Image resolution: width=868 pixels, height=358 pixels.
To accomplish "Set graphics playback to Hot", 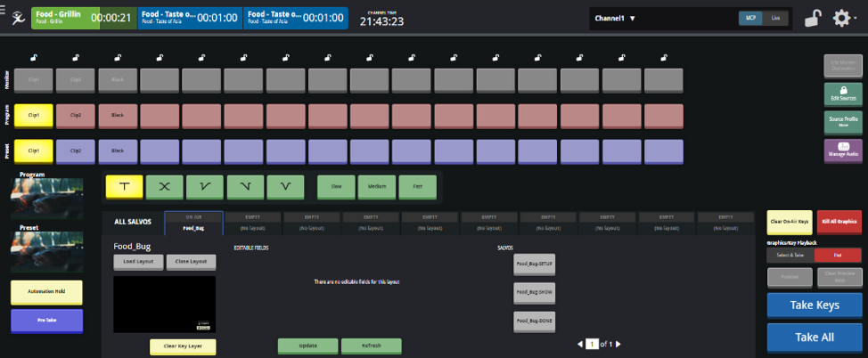I will [x=838, y=255].
